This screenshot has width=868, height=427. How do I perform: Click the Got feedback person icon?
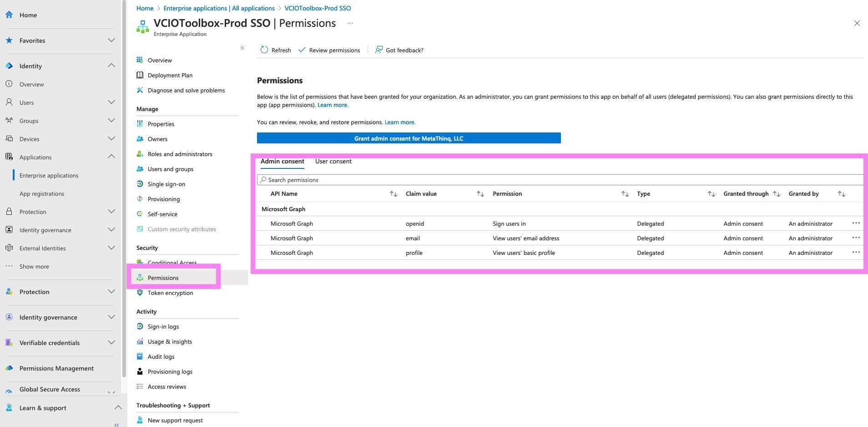coord(378,50)
